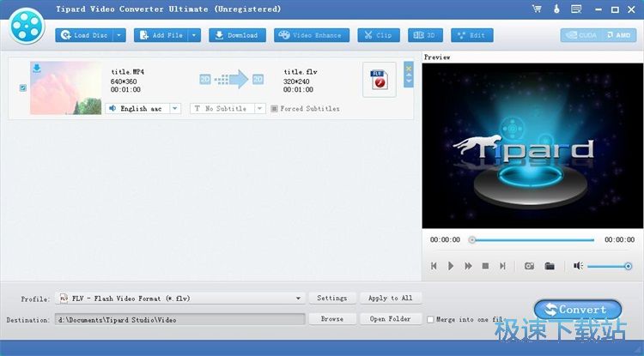Jump to previous frame in preview

434,266
